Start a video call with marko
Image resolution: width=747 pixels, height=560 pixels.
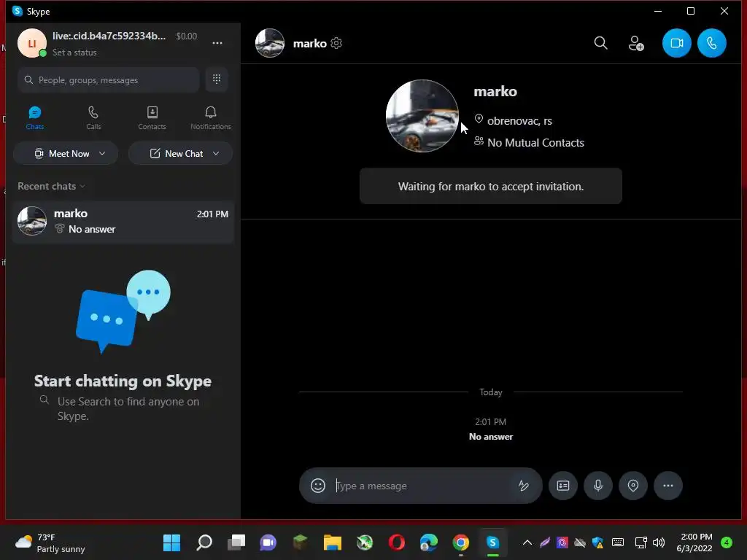[x=676, y=43]
